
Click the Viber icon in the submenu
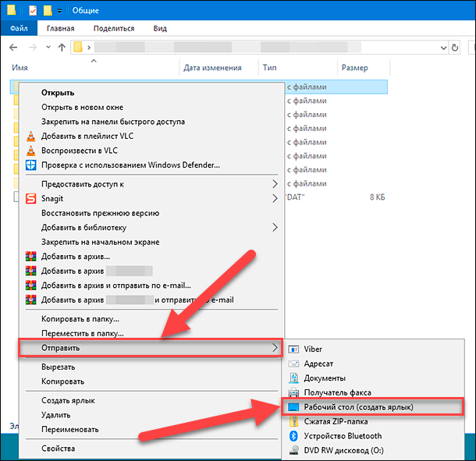293,349
